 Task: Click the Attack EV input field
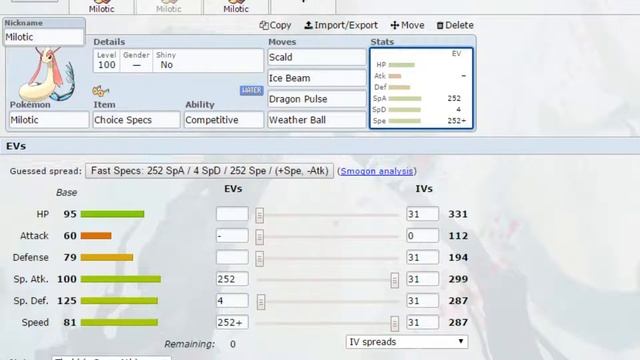pyautogui.click(x=232, y=236)
